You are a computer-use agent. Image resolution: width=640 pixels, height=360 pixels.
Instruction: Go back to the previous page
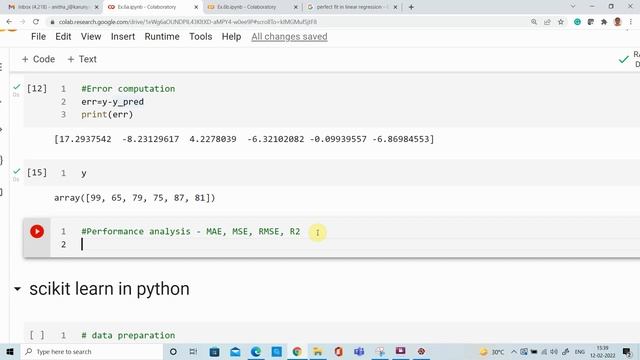point(9,22)
